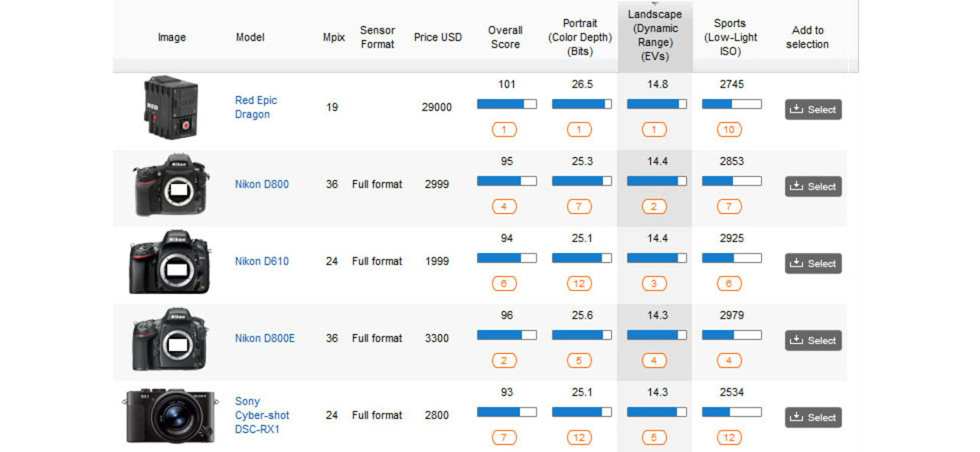Sort by Sports (Low-Light ISO) header
Image resolution: width=980 pixels, height=452 pixels.
[730, 37]
